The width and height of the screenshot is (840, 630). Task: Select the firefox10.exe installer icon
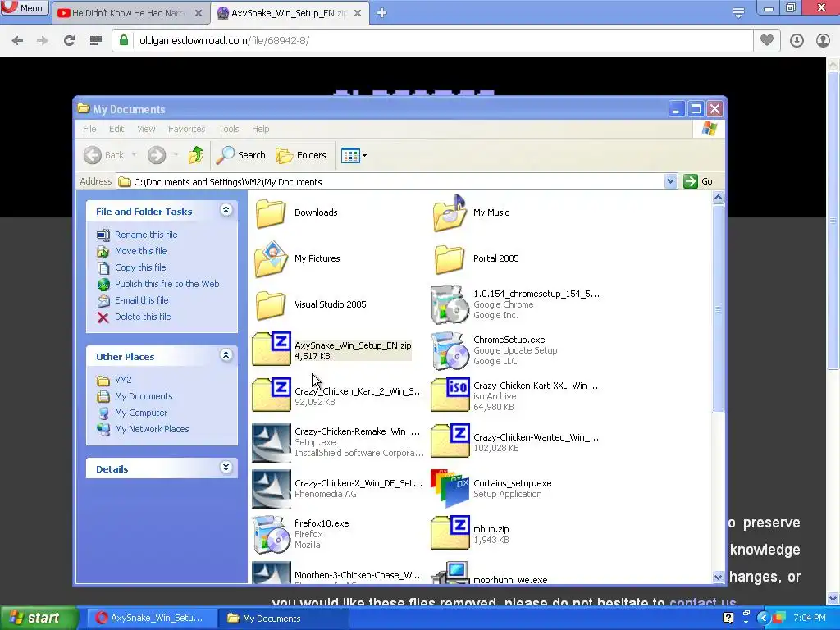point(272,534)
